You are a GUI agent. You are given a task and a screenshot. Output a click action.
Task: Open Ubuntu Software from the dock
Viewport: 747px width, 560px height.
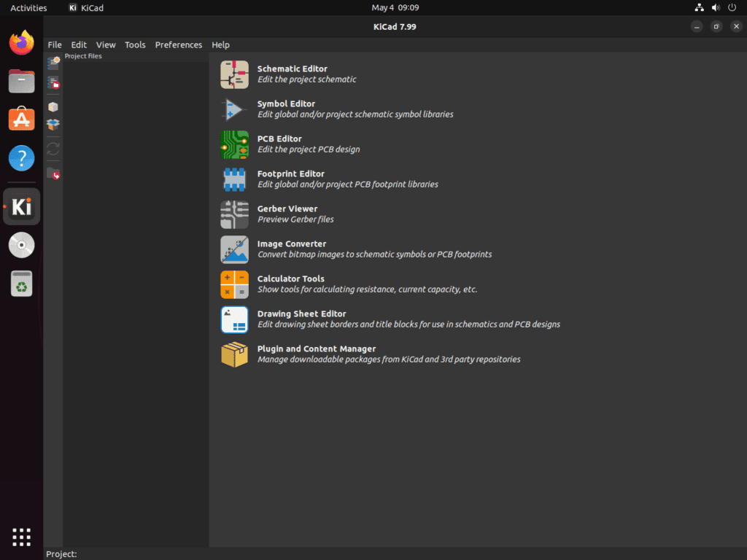tap(21, 120)
